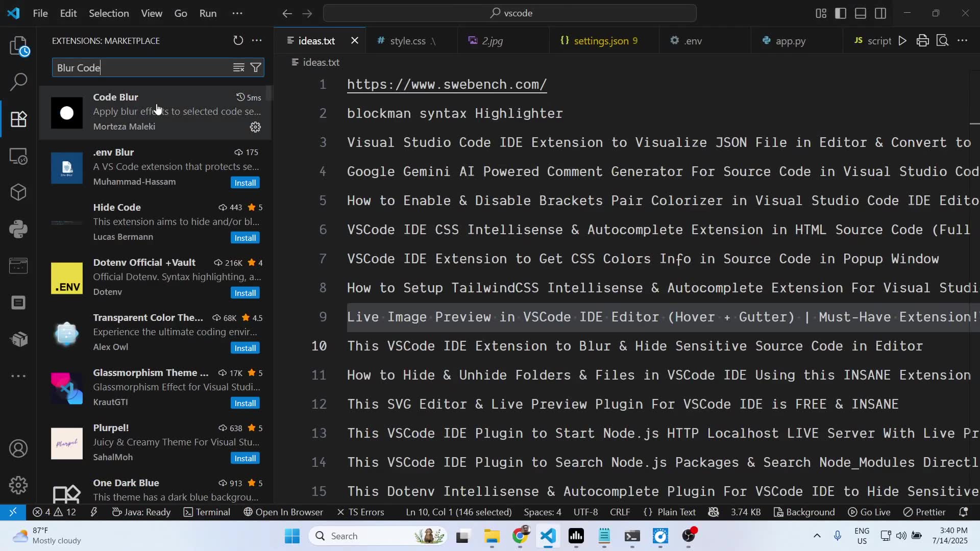Open the One Dark Blue extension entry
The width and height of the screenshot is (980, 551).
click(155, 489)
